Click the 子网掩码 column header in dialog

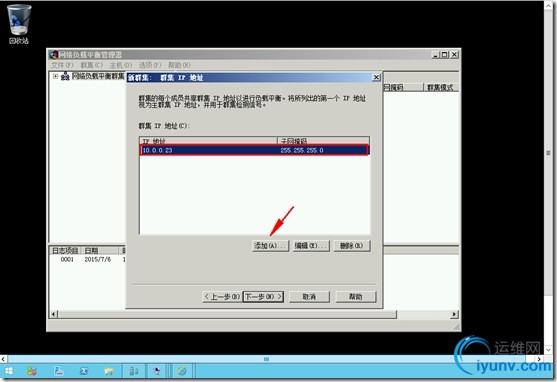tap(323, 141)
